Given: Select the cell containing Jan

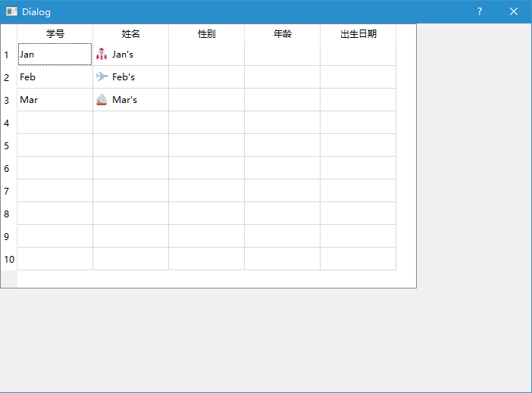Looking at the screenshot, I should tap(55, 55).
